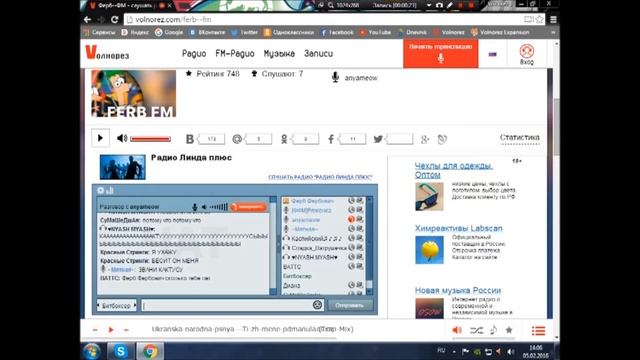Screen dimensions: 640x360
Task: Select user ♥NYASH MYASH♥ in user list
Action: click(315, 258)
